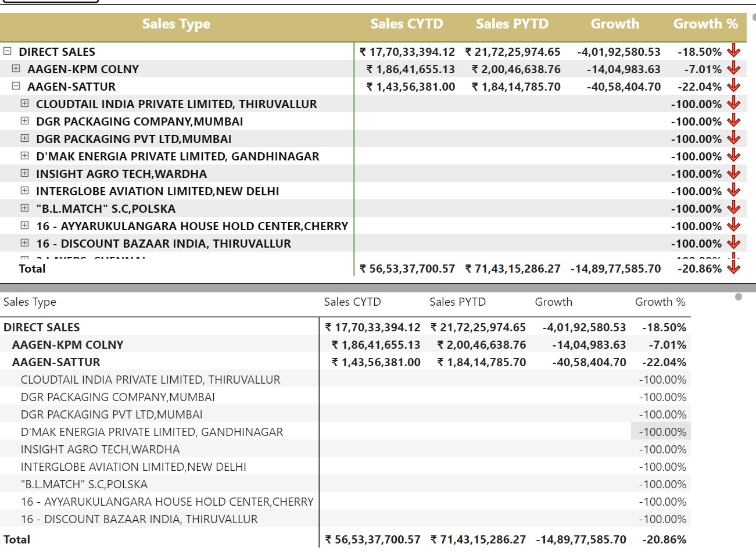This screenshot has height=558, width=756.
Task: Collapse the DIRECT SALES row
Action: click(x=7, y=51)
